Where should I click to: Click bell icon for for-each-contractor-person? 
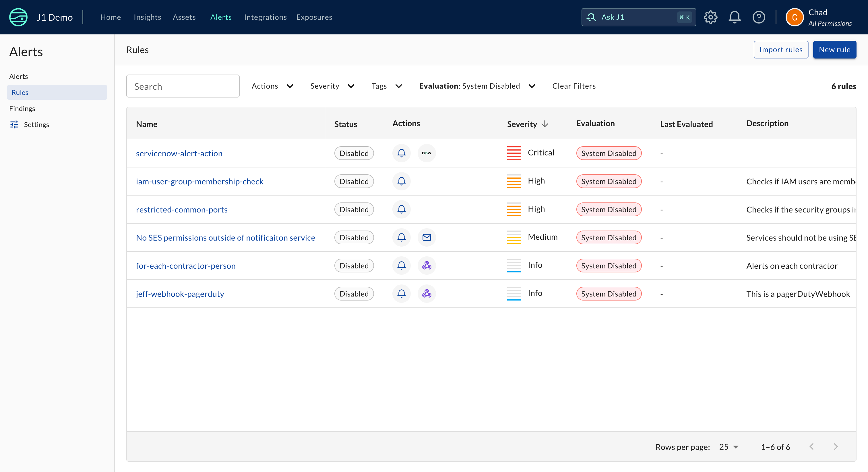tap(401, 266)
